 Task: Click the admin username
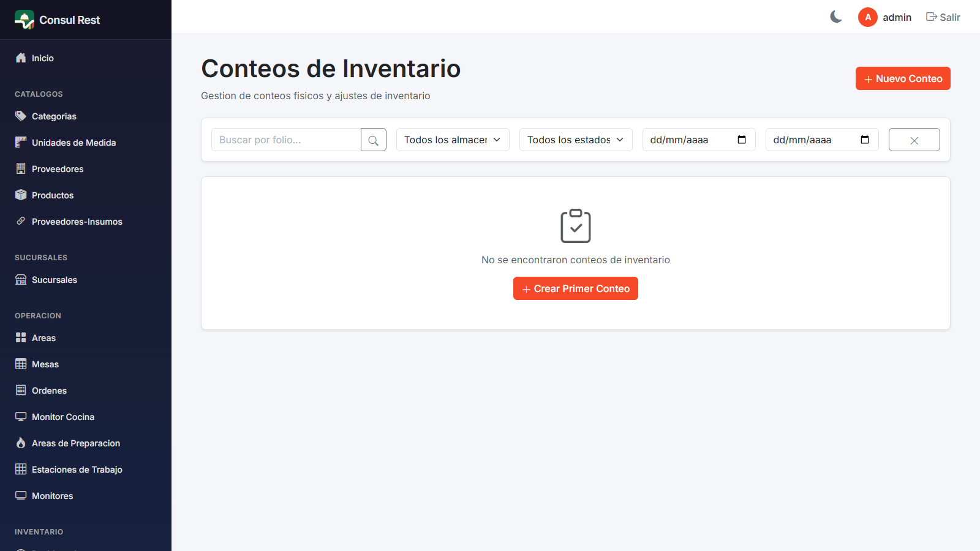(897, 17)
